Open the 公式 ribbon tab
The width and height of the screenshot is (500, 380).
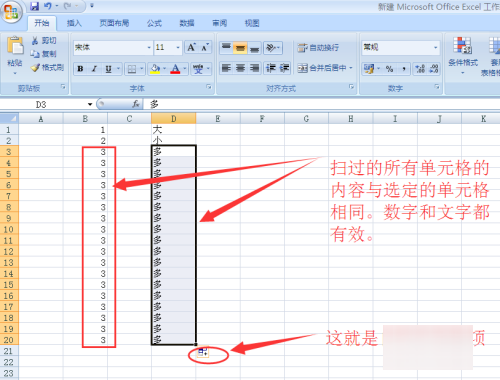click(154, 23)
